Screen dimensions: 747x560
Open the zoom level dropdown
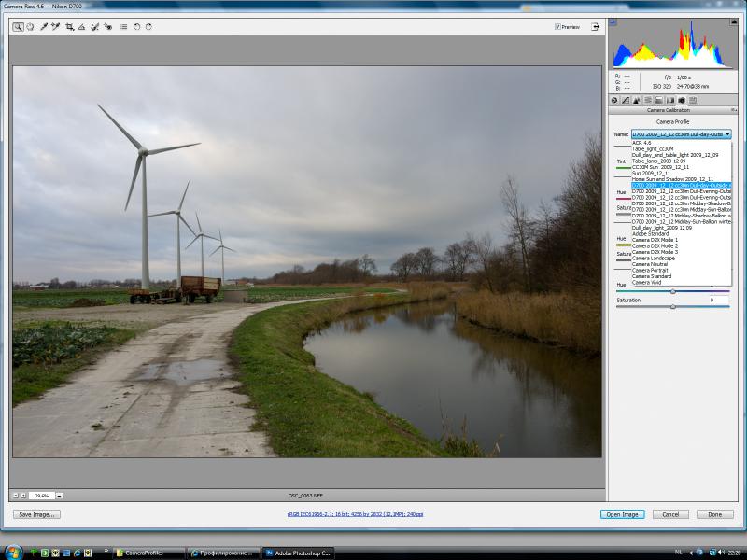point(59,496)
